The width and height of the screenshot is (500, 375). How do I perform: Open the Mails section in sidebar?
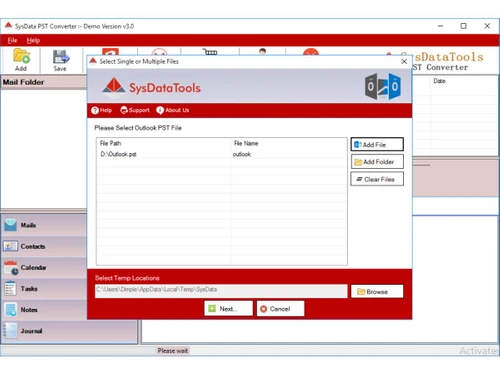pyautogui.click(x=44, y=225)
